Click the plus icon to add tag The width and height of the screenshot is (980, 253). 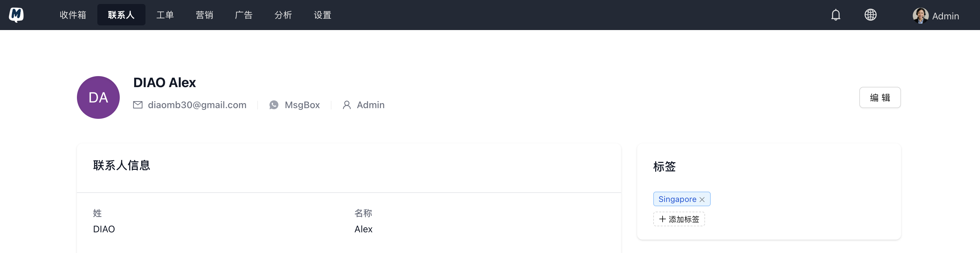pyautogui.click(x=662, y=219)
